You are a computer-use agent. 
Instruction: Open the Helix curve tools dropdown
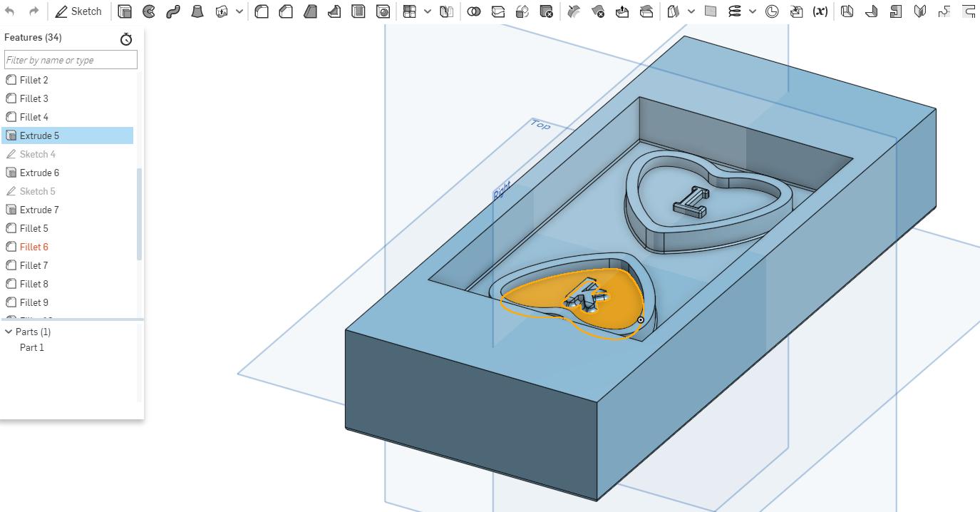(753, 11)
